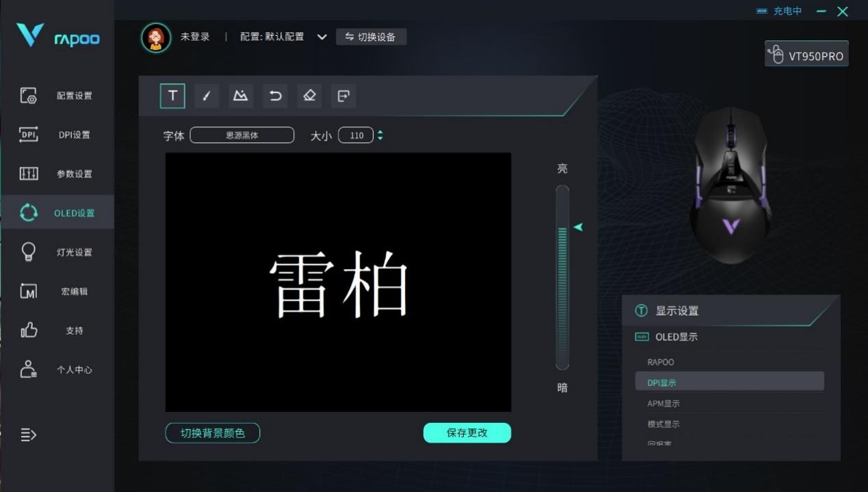Click the mouse icon in the VT950PRO badge

[x=776, y=54]
